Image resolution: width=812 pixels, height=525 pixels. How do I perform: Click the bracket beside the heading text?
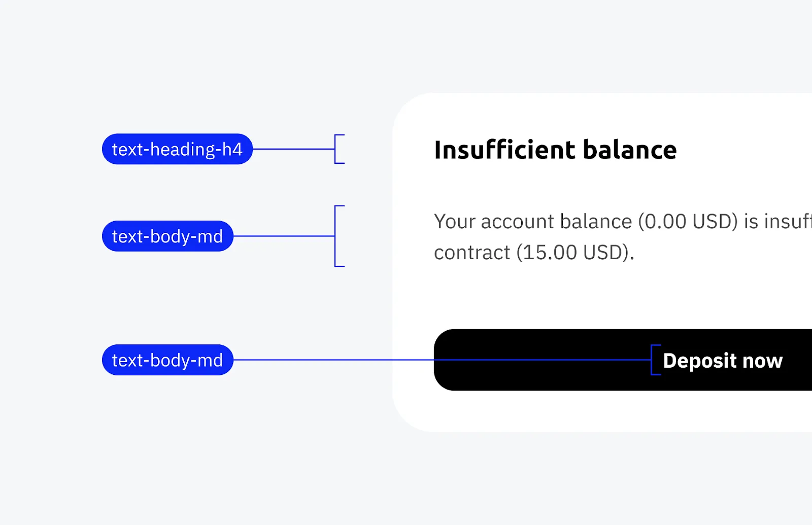337,149
